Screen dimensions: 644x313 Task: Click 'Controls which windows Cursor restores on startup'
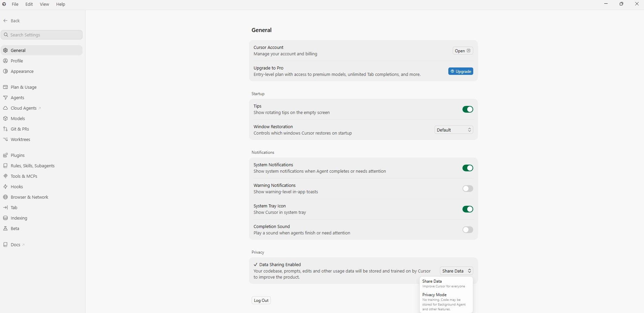click(302, 133)
